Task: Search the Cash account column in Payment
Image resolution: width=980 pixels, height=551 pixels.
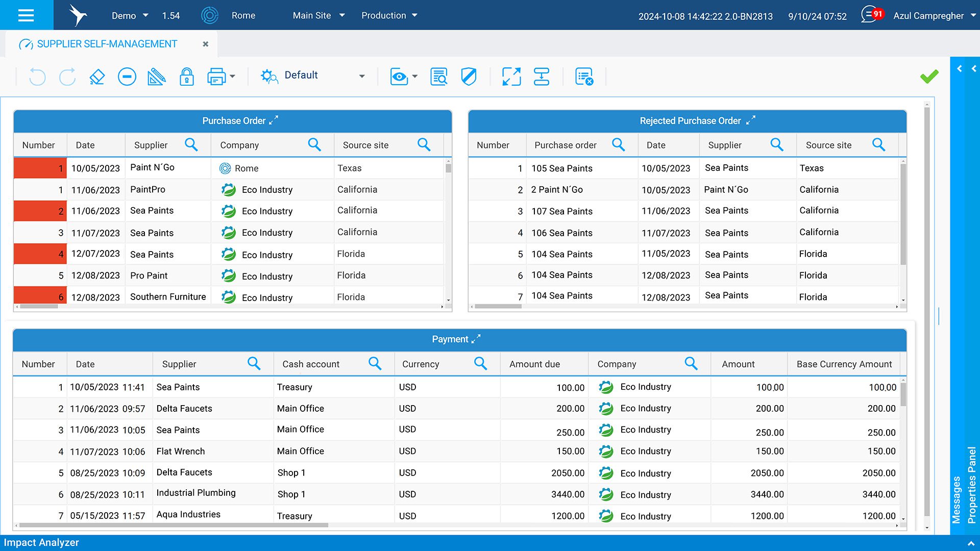Action: pos(375,364)
